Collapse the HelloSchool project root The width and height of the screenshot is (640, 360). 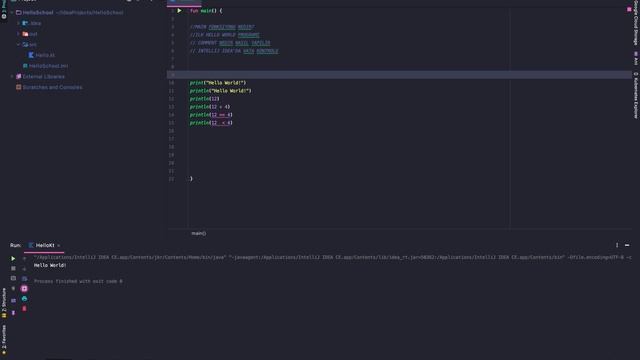tap(12, 13)
